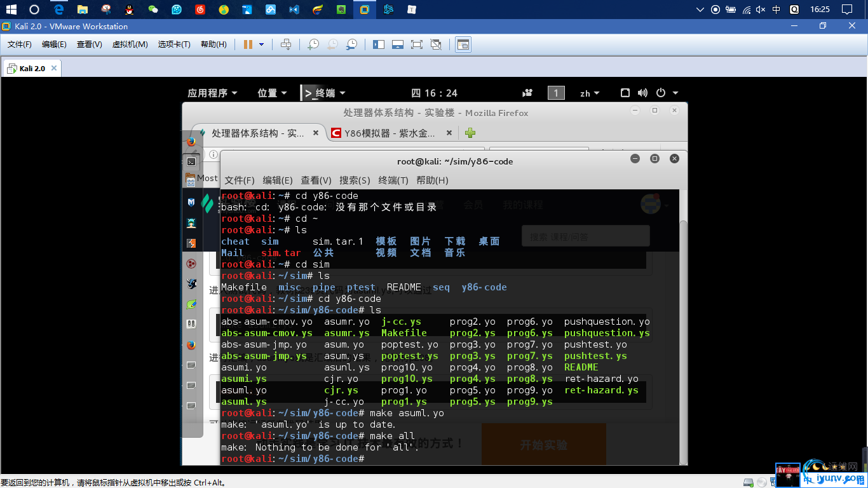Open terminal 搜索(S) menu
This screenshot has width=868, height=488.
click(355, 180)
